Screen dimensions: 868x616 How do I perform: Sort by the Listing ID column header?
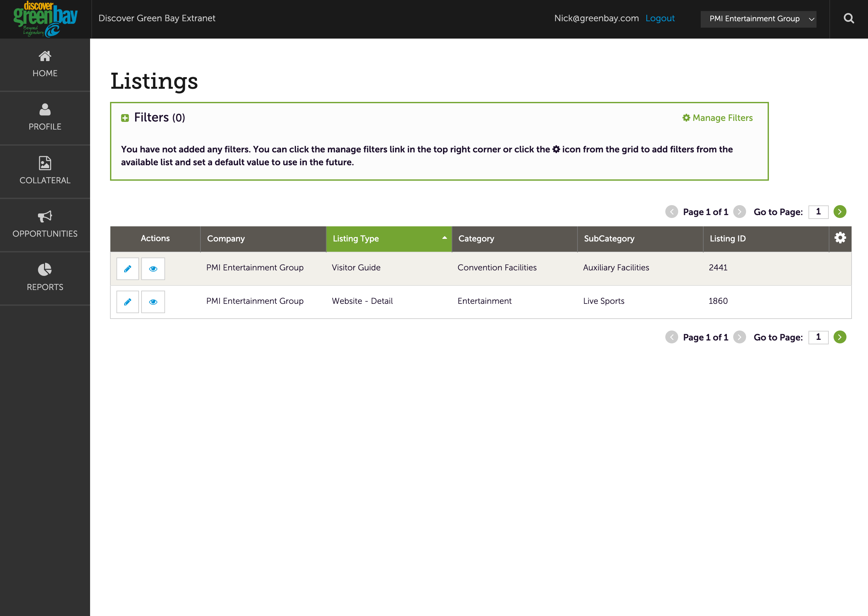766,239
